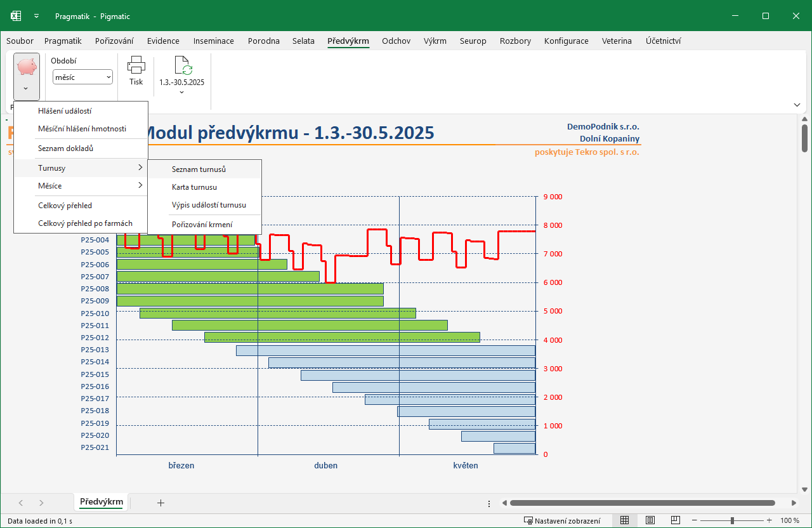Open the Veterina ribbon tab
812x528 pixels.
tap(617, 41)
